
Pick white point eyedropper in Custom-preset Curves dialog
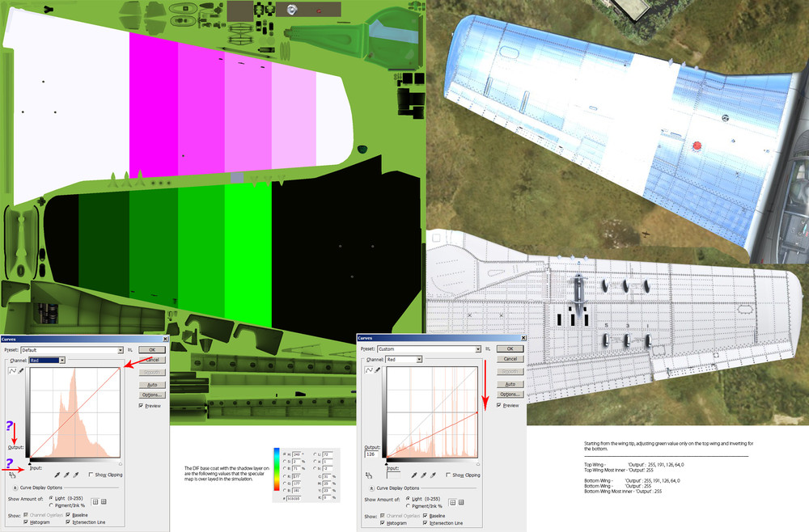[432, 475]
